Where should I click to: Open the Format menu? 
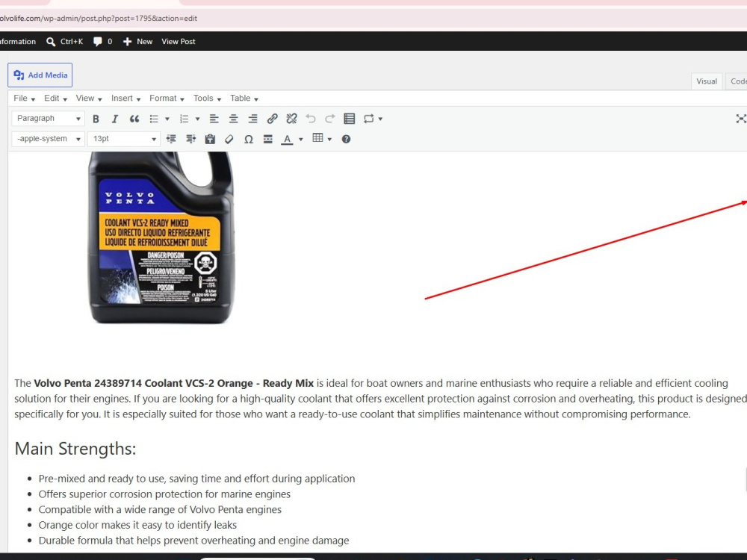click(167, 98)
